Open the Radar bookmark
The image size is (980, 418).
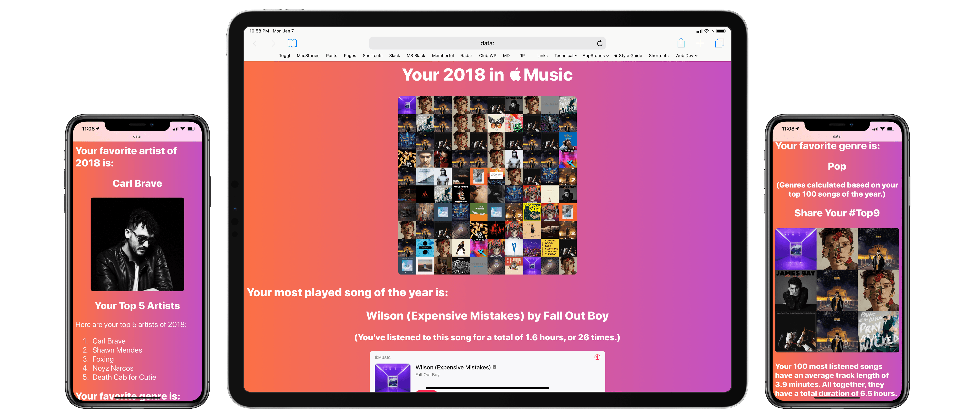pos(466,55)
